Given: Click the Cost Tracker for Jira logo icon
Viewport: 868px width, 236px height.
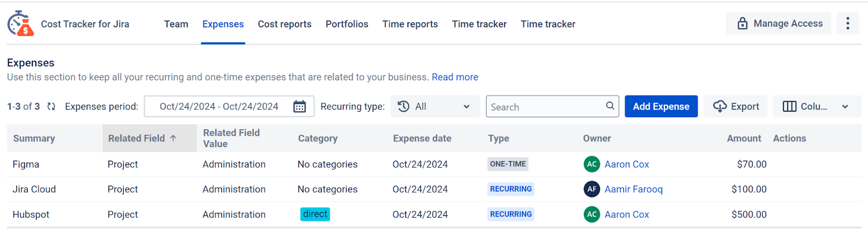Looking at the screenshot, I should (x=21, y=24).
